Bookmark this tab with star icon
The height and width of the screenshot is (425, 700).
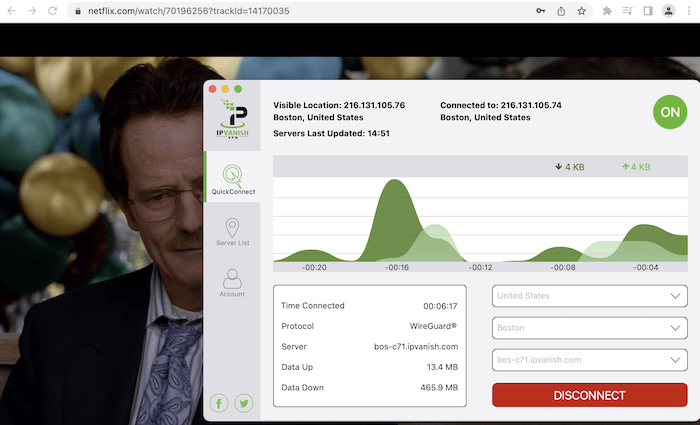[x=581, y=11]
